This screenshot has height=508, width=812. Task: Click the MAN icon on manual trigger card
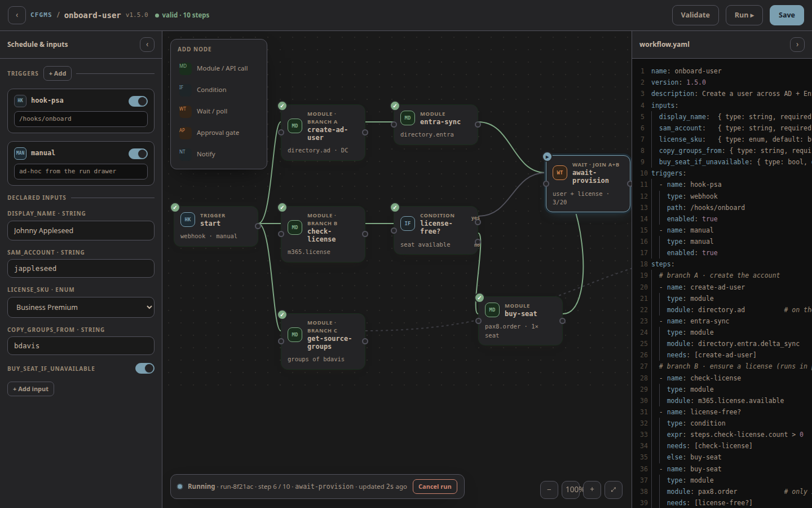point(20,153)
